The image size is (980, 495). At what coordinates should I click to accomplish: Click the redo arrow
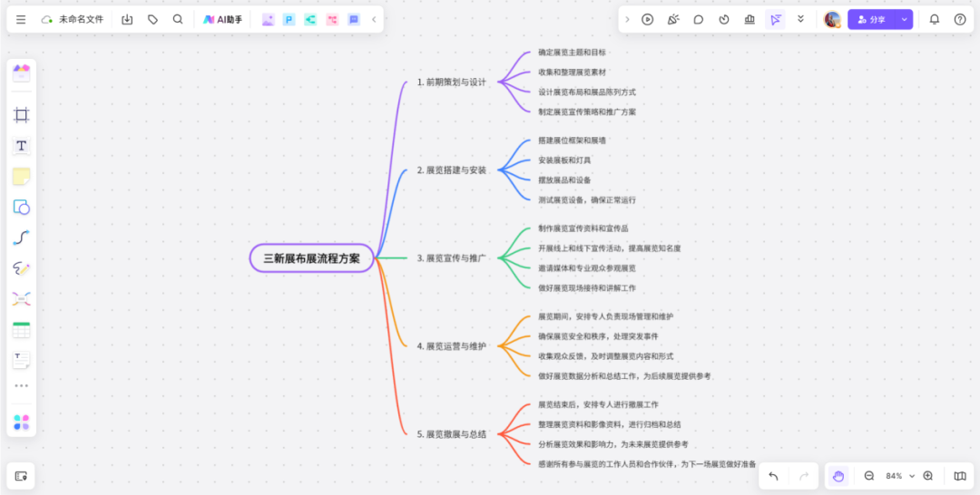tap(804, 476)
